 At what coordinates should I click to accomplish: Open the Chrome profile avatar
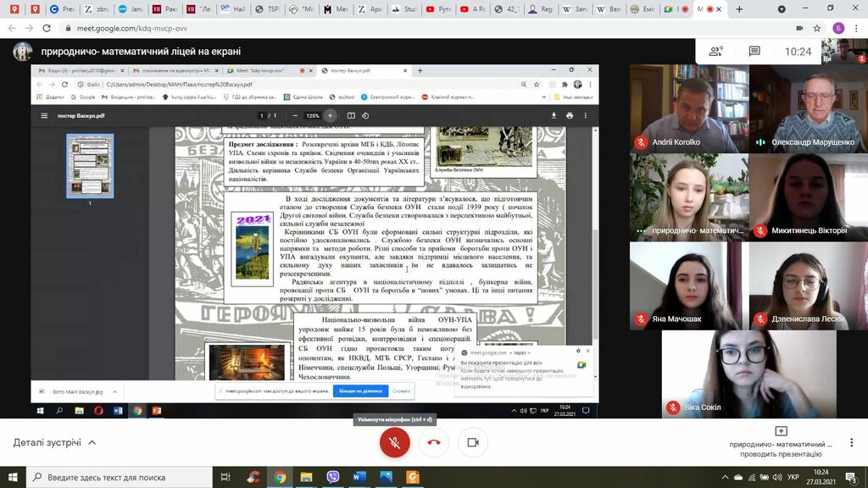pos(838,28)
